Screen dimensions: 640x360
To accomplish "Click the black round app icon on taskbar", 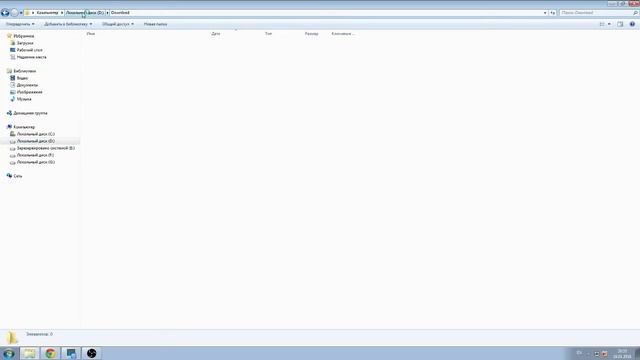I will (x=91, y=353).
